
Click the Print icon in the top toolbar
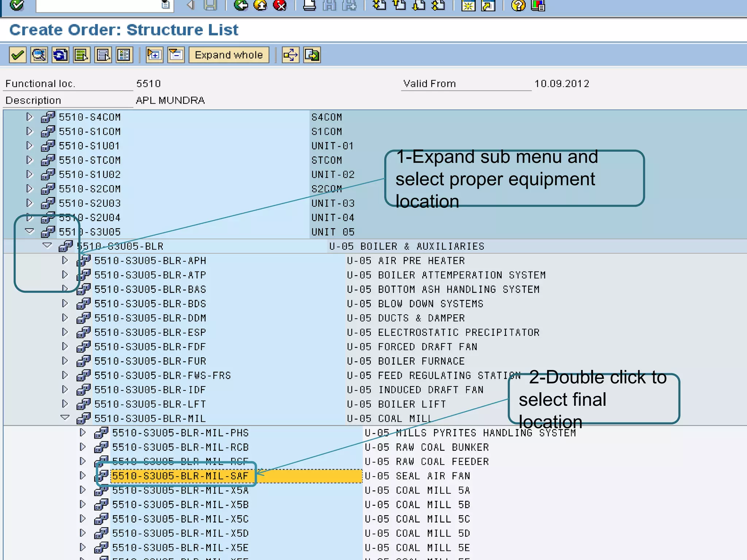tap(309, 5)
